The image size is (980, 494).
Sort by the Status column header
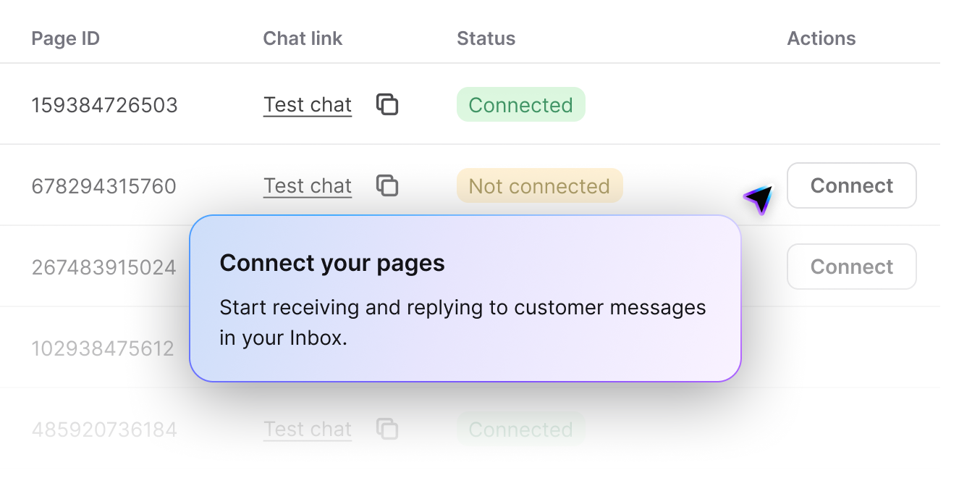coord(486,38)
